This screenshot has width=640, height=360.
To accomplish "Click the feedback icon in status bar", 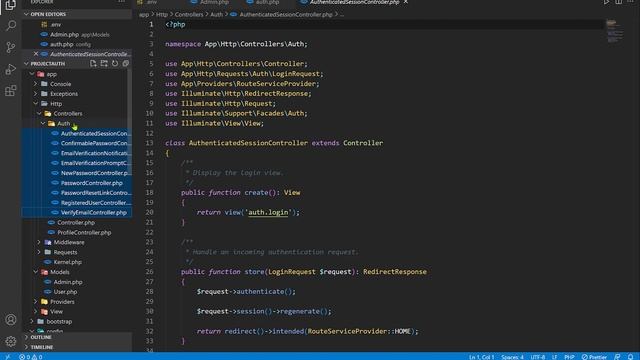I will click(x=618, y=357).
